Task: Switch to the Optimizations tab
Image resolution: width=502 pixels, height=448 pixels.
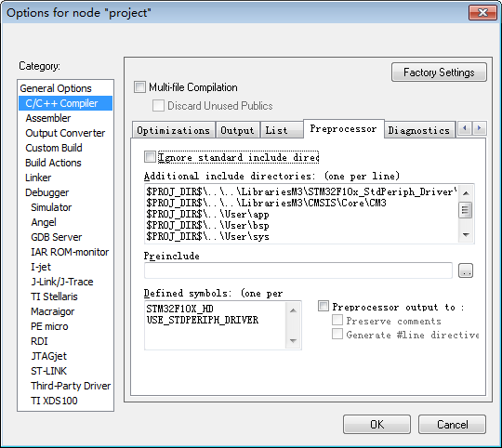Action: coord(173,130)
